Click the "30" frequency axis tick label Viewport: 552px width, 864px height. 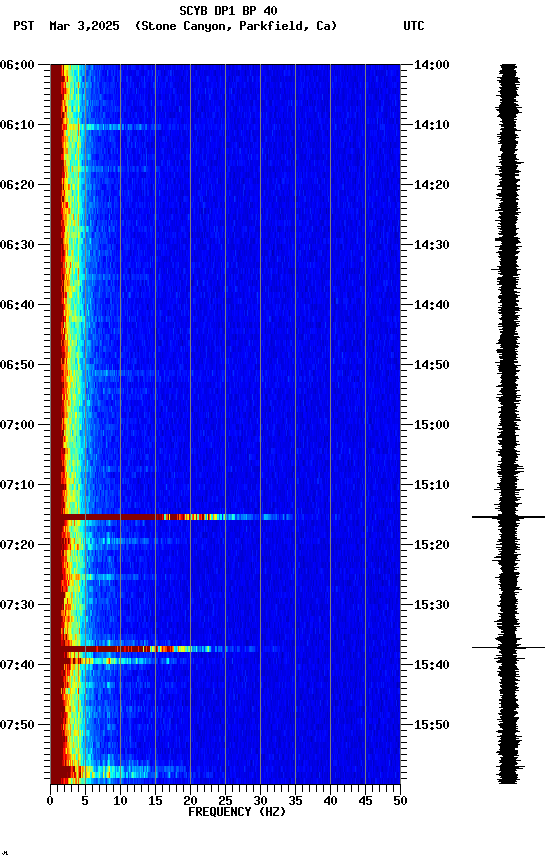(260, 801)
